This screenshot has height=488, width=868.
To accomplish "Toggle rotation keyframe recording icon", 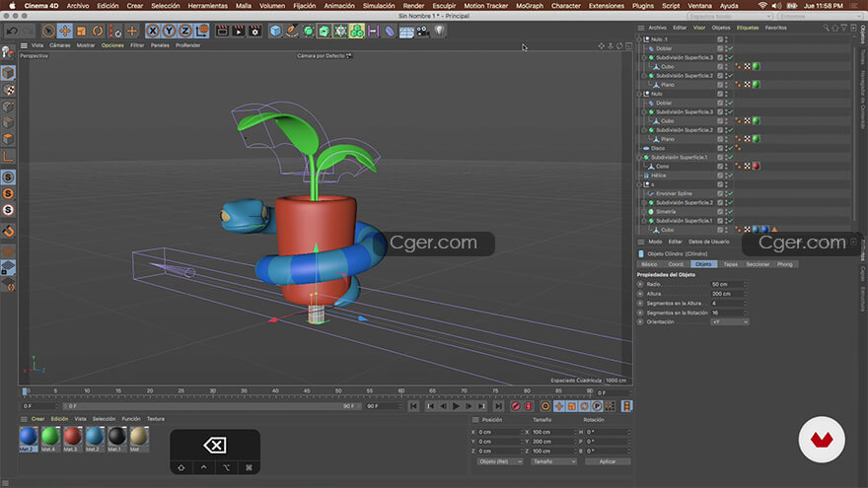I will [584, 406].
